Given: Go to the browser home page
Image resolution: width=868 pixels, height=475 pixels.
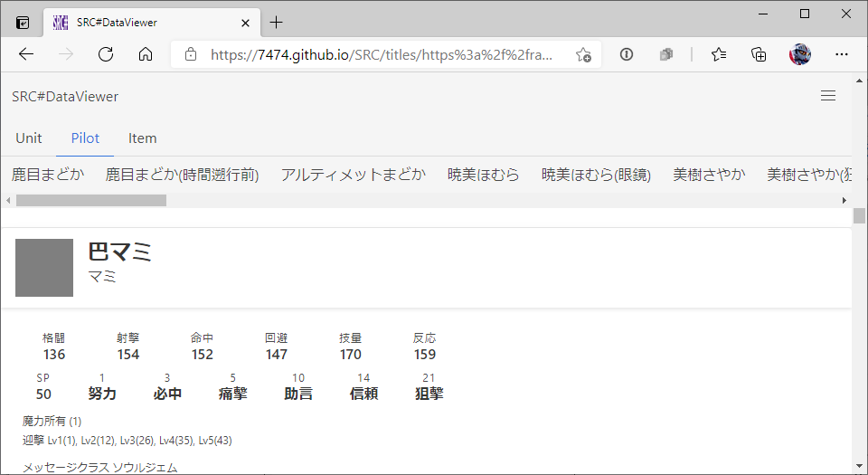Looking at the screenshot, I should tap(146, 54).
